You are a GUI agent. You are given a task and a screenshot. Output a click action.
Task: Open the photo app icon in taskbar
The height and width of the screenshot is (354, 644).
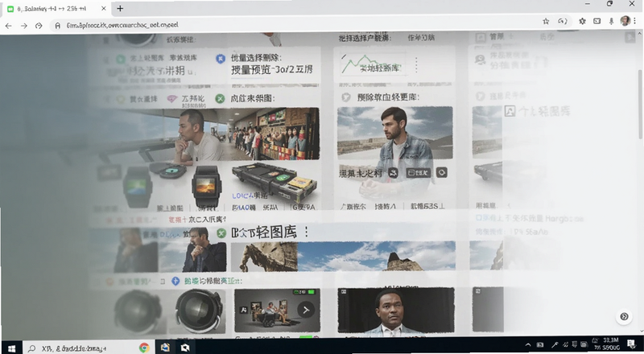[165, 348]
